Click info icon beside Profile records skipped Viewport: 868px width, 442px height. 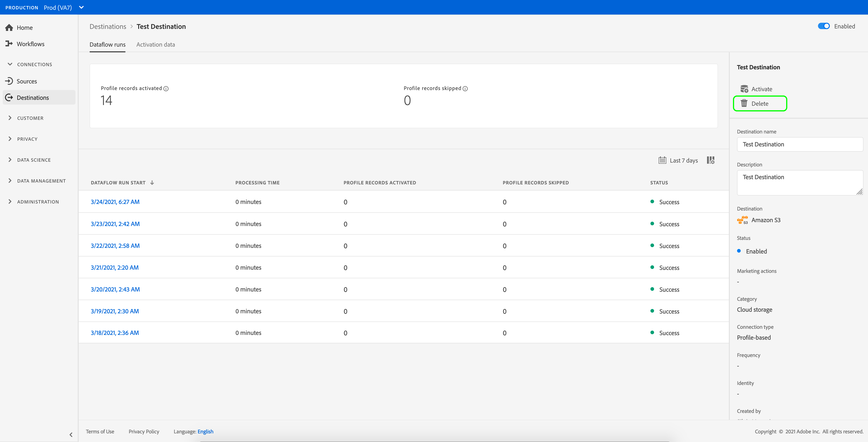(465, 89)
